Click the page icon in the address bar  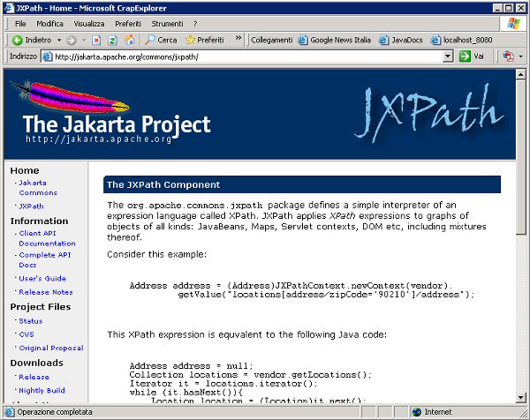tap(48, 56)
